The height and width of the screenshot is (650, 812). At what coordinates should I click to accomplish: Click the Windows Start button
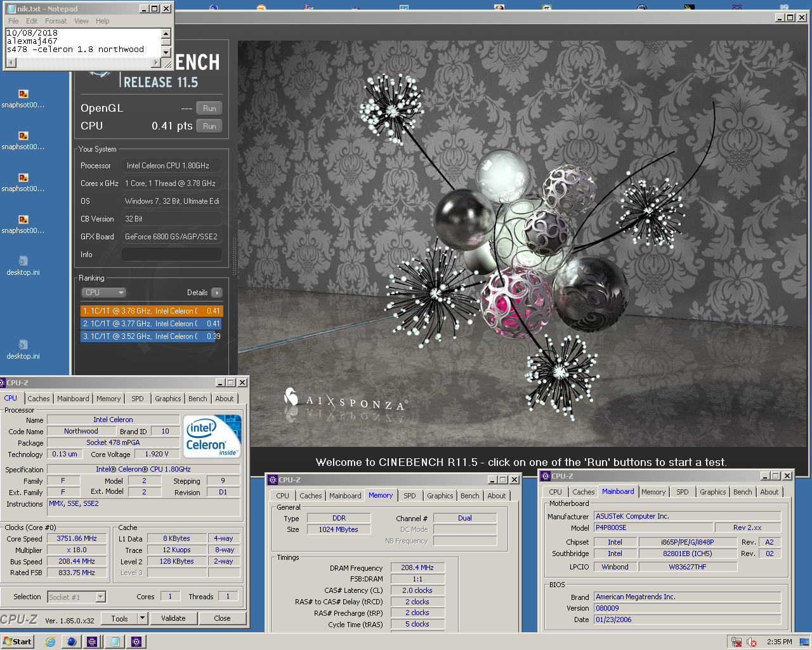[x=17, y=642]
